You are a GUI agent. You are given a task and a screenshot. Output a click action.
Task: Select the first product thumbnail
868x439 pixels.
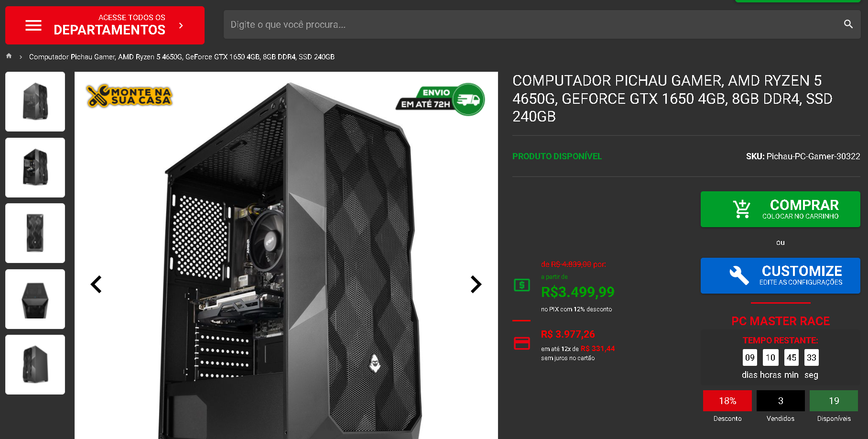coord(35,101)
